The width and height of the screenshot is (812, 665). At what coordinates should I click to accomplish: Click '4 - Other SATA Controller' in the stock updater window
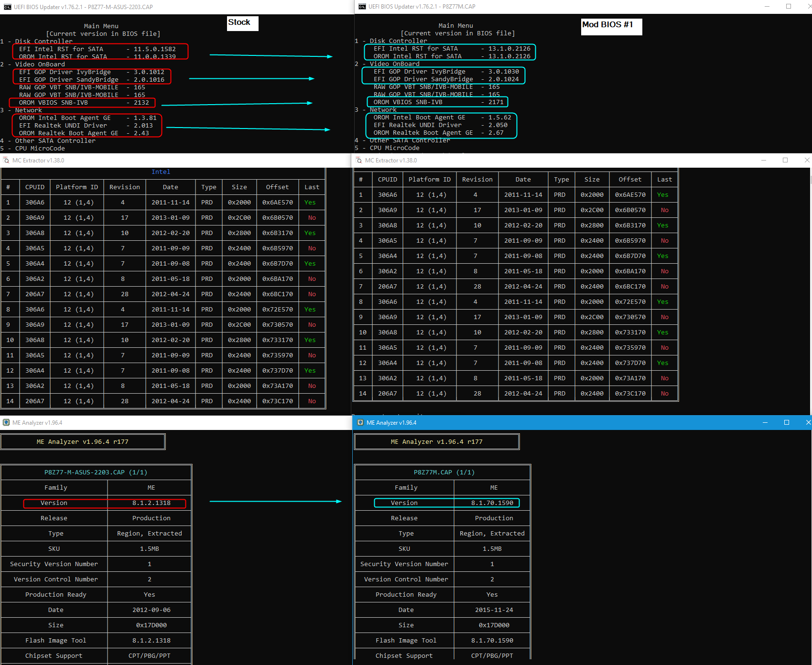[48, 141]
